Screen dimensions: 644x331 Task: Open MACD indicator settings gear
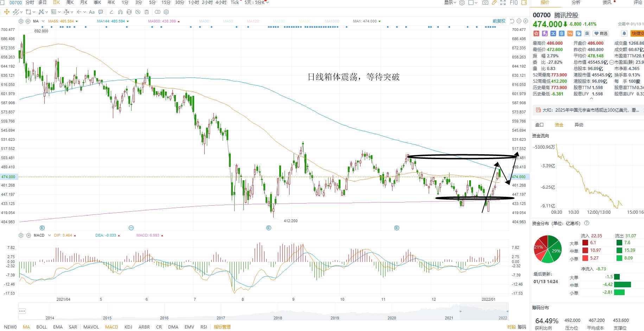coord(21,235)
